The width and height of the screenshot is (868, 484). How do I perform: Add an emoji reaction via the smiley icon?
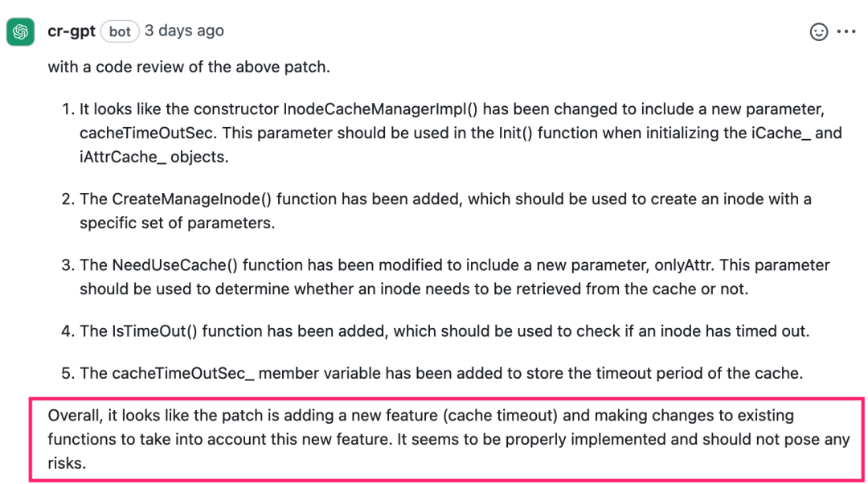tap(818, 32)
